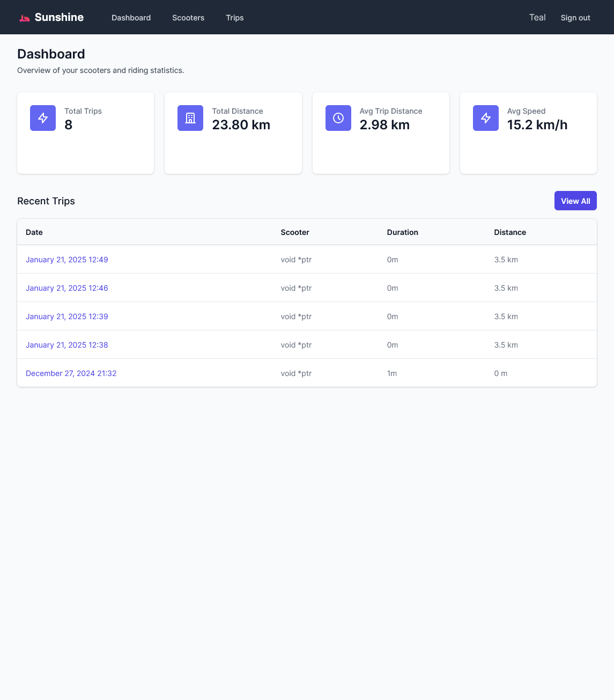Click the Total Distance building icon
The width and height of the screenshot is (614, 700).
coord(190,118)
